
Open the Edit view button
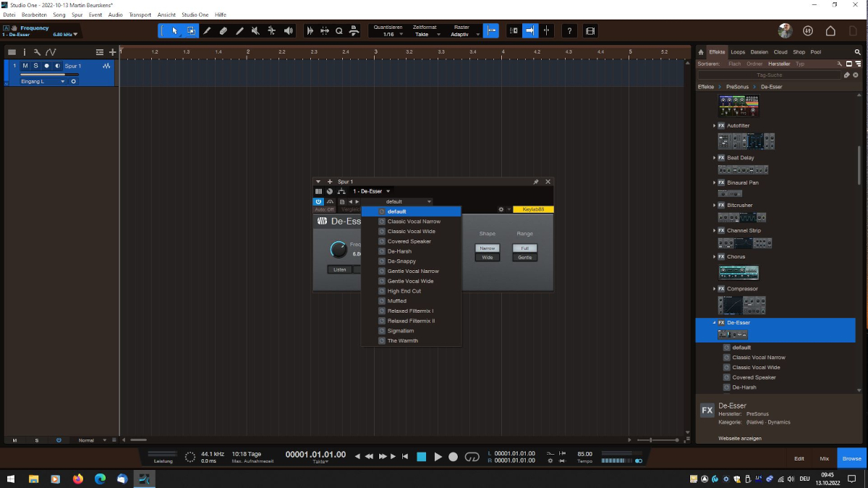799,458
